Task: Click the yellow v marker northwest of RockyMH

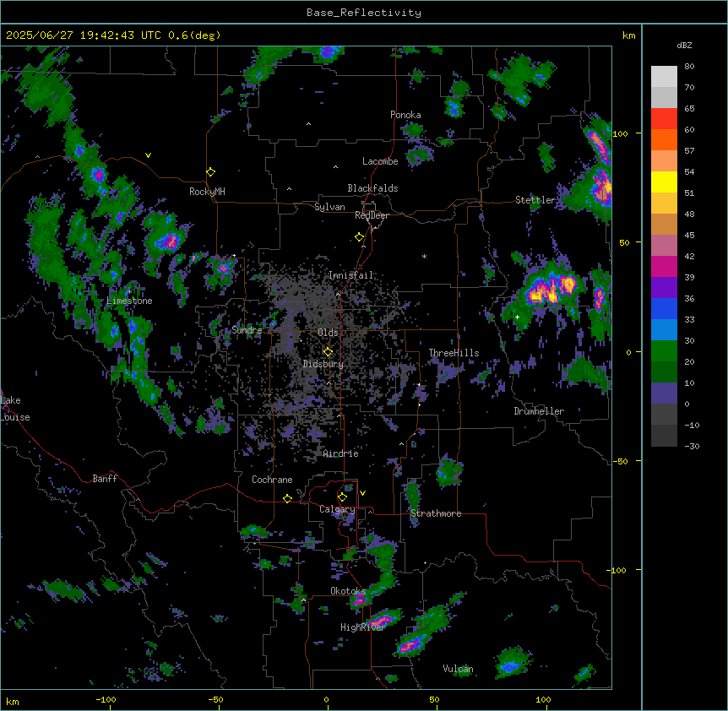Action: pos(148,155)
